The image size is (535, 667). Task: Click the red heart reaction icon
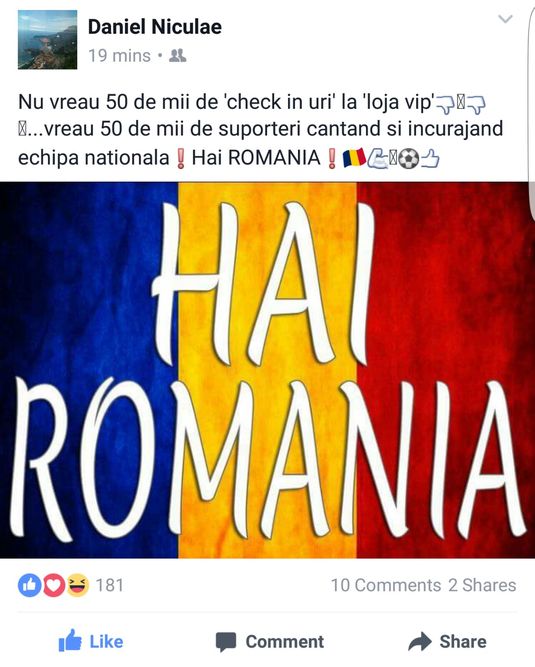(53, 585)
